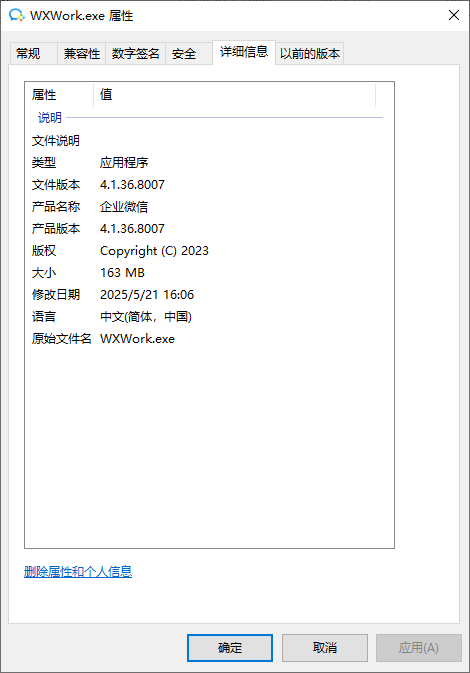This screenshot has width=470, height=673.
Task: Select the 详细信息 tab
Action: point(244,52)
